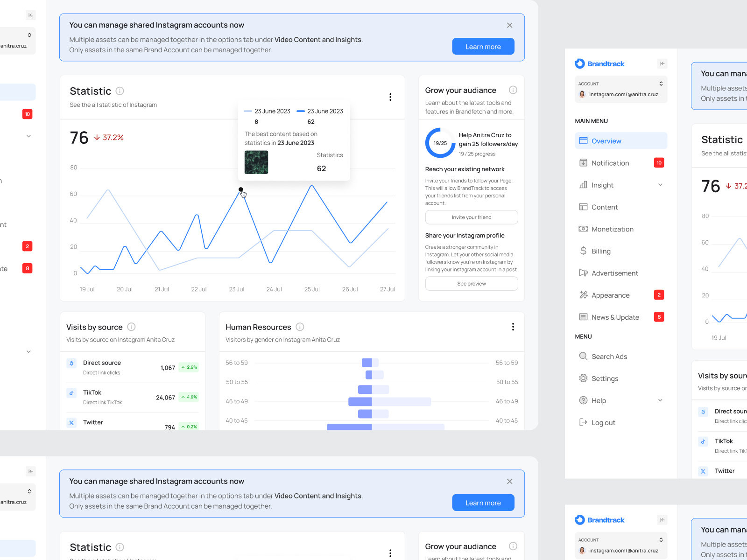
Task: Open the Content section in the sidebar
Action: [x=605, y=207]
